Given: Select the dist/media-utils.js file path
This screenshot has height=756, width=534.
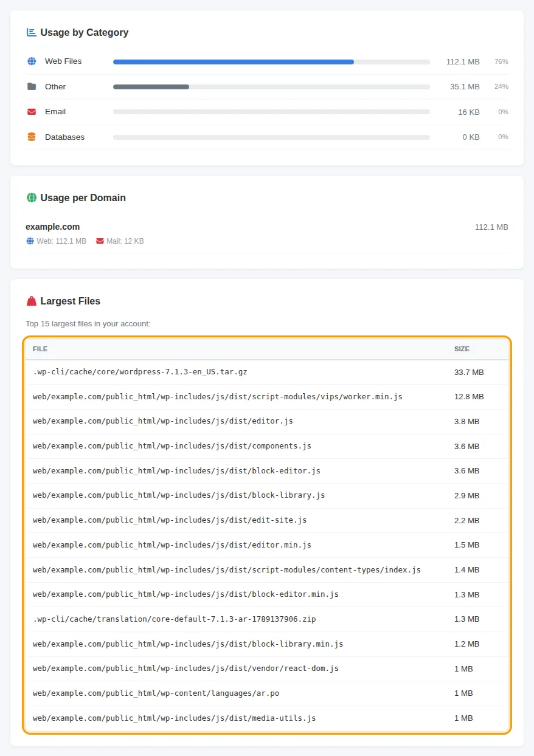Looking at the screenshot, I should pos(175,718).
